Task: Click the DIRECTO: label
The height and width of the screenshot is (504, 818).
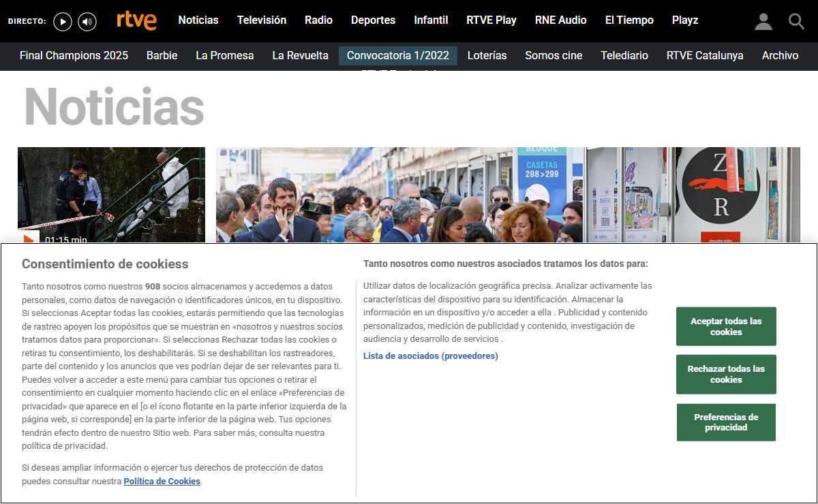Action: point(27,22)
